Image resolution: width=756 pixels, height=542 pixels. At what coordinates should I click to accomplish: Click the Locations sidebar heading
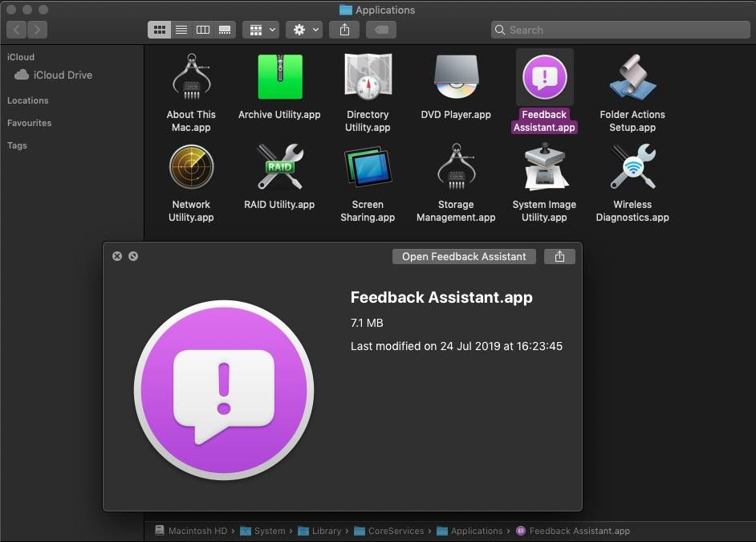(x=28, y=100)
